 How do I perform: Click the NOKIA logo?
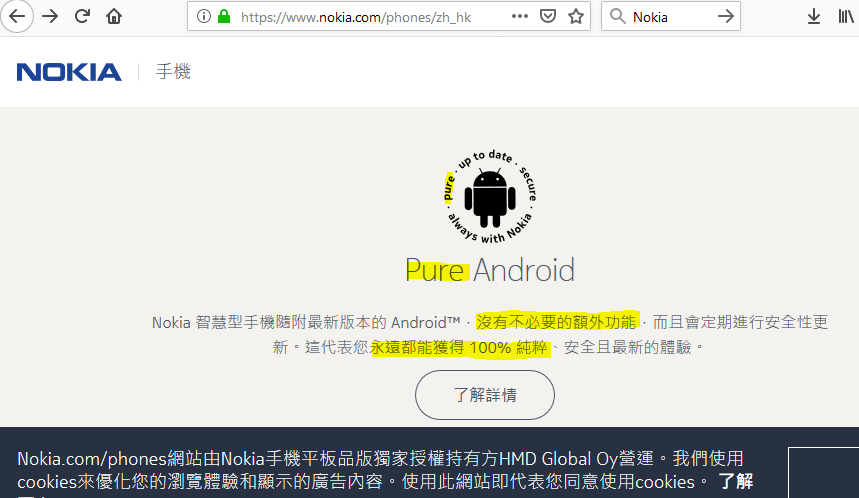click(x=69, y=72)
